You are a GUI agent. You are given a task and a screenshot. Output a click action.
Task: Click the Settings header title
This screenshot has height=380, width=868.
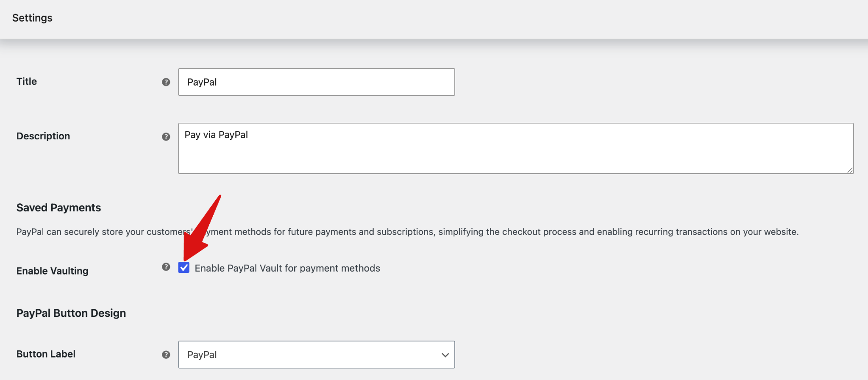(x=32, y=18)
